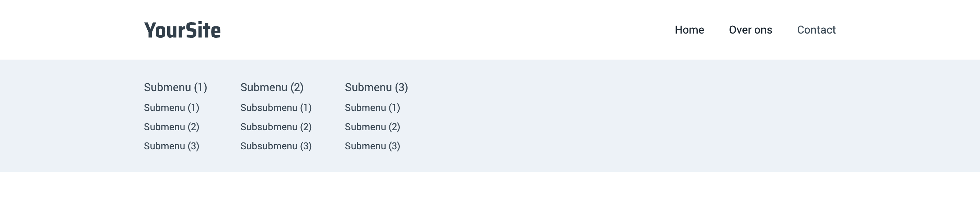Open Submenu (2) item under Submenu (1) heading
Screen dimensions: 980x200
(x=172, y=127)
